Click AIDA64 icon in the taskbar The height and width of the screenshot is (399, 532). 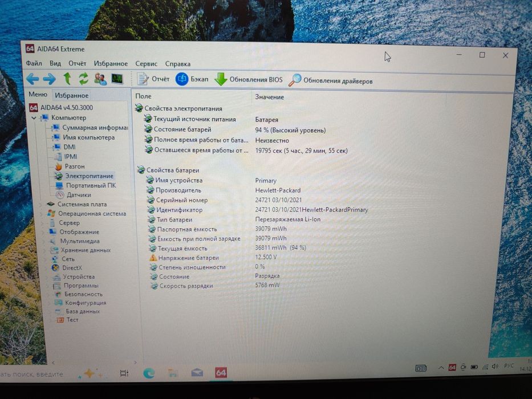point(221,373)
